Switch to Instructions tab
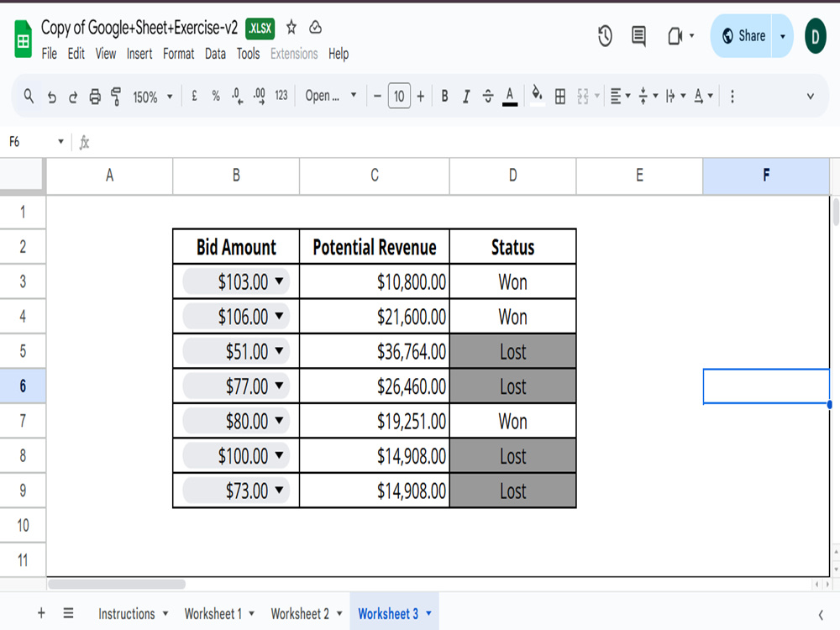The height and width of the screenshot is (630, 840). click(x=127, y=613)
